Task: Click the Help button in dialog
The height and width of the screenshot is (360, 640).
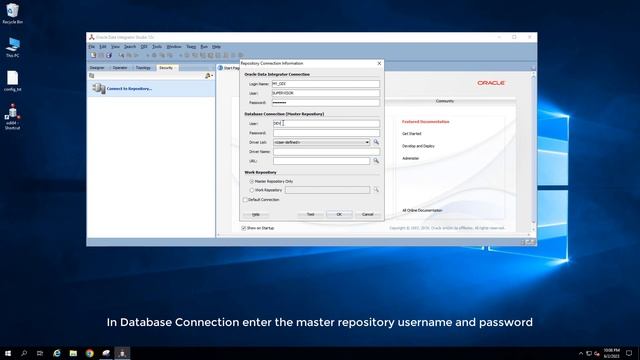Action: 256,214
